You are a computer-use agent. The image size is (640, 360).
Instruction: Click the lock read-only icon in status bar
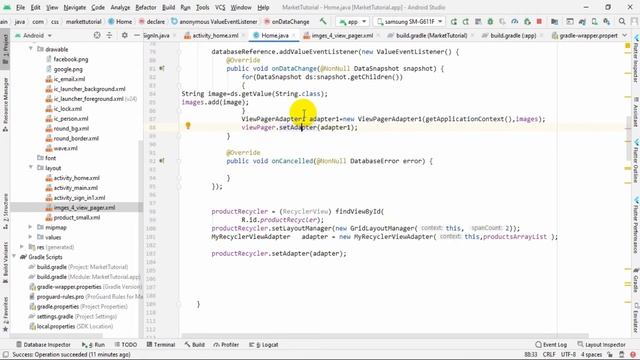point(610,354)
